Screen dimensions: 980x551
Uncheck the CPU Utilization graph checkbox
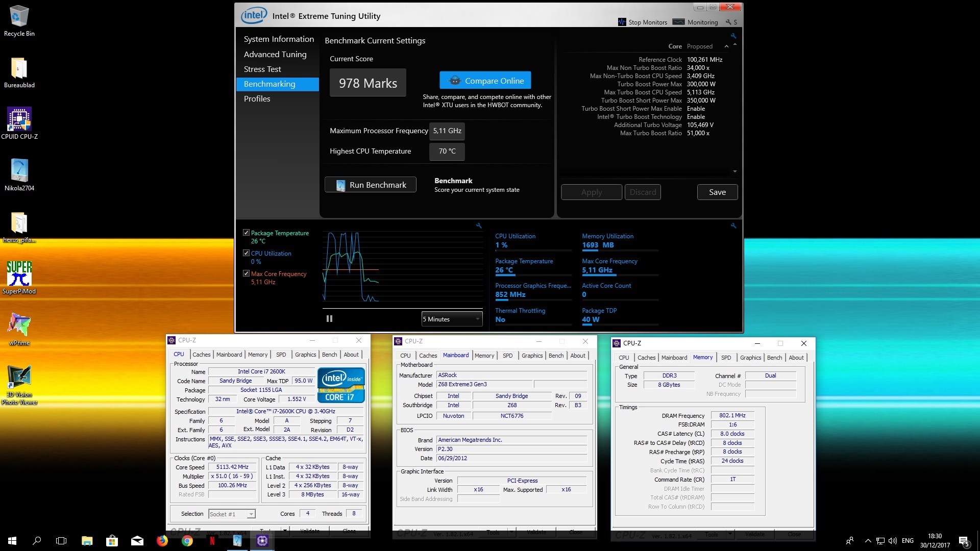pos(246,253)
